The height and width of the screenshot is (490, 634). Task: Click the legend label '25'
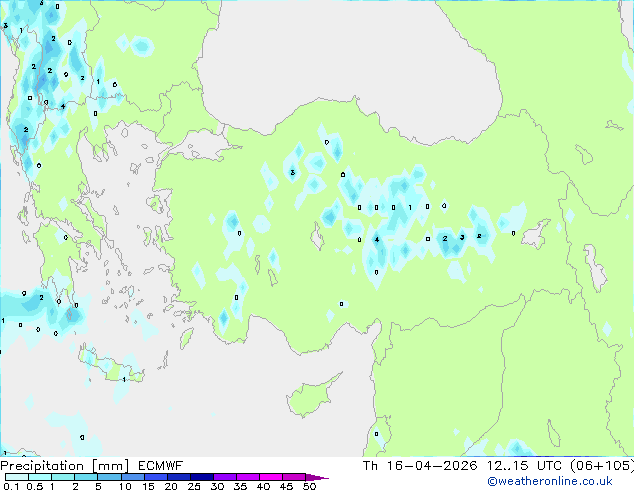coord(194,486)
